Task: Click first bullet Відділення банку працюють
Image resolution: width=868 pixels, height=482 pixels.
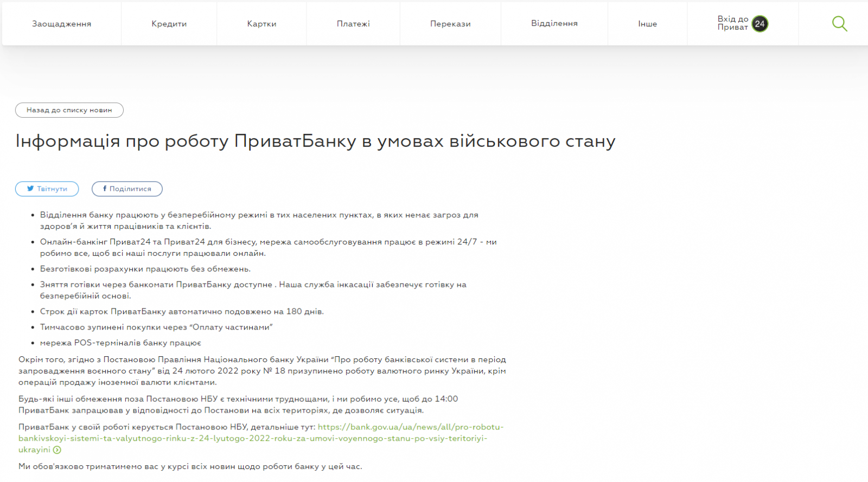Action: (259, 221)
